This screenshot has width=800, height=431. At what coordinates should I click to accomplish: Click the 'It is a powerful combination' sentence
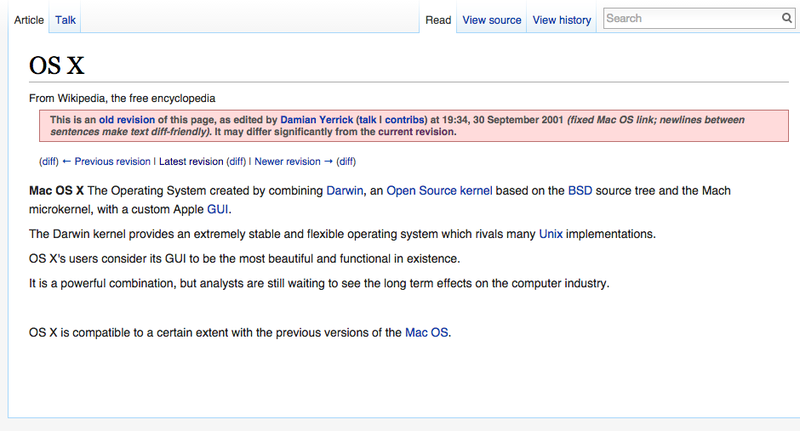(319, 284)
